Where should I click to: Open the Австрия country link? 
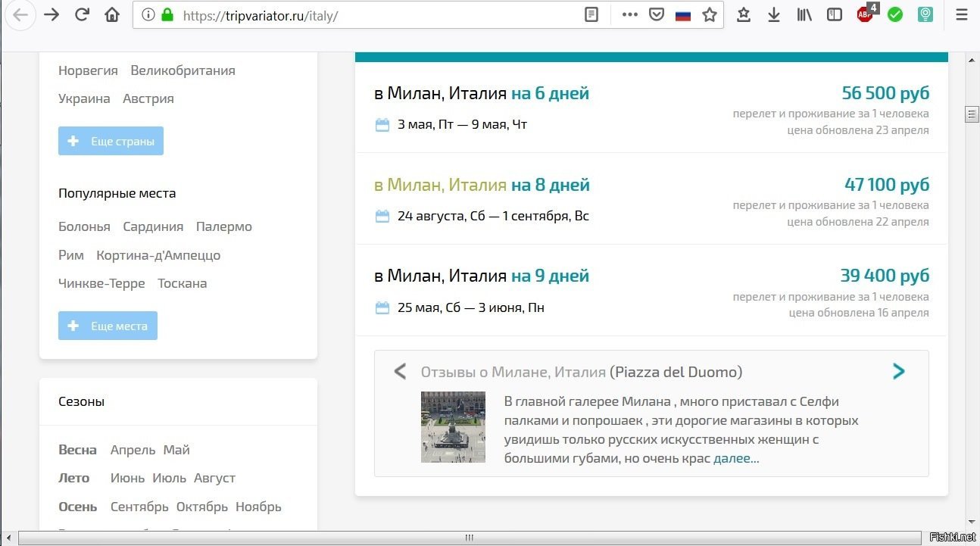(148, 98)
